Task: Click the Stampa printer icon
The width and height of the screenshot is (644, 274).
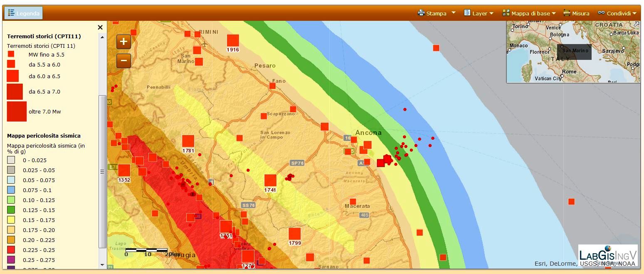Action: (x=421, y=13)
